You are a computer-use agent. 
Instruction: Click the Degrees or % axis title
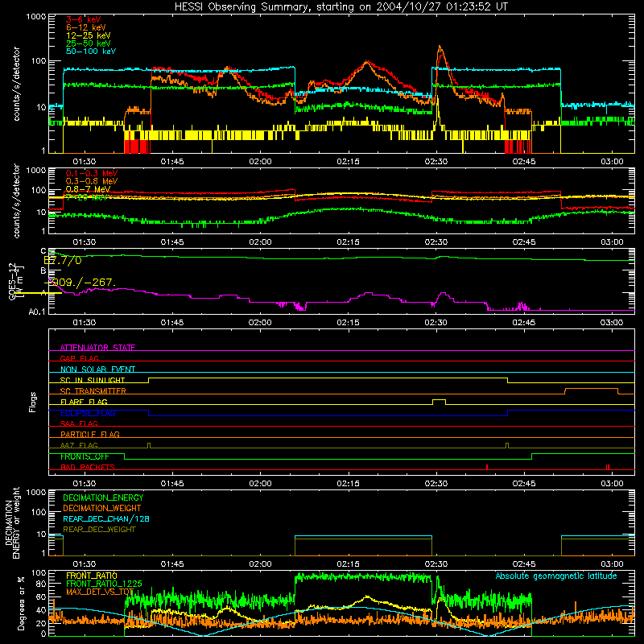coord(21,603)
